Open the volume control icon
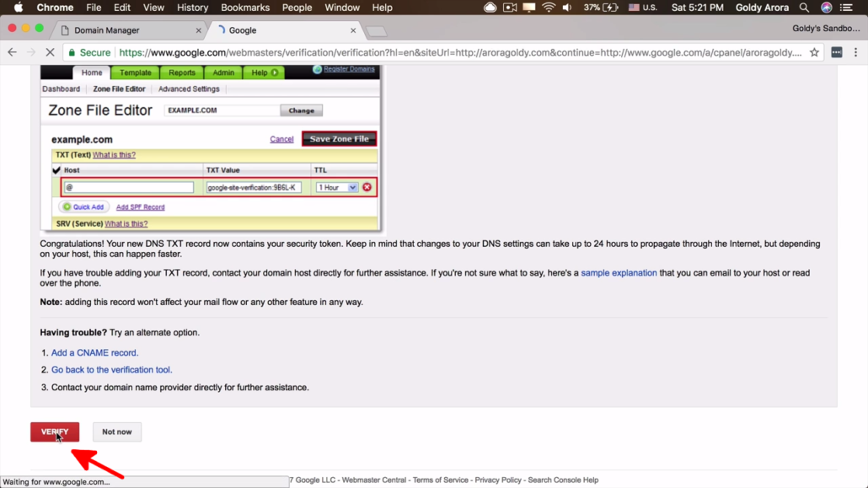This screenshot has width=868, height=488. click(567, 8)
